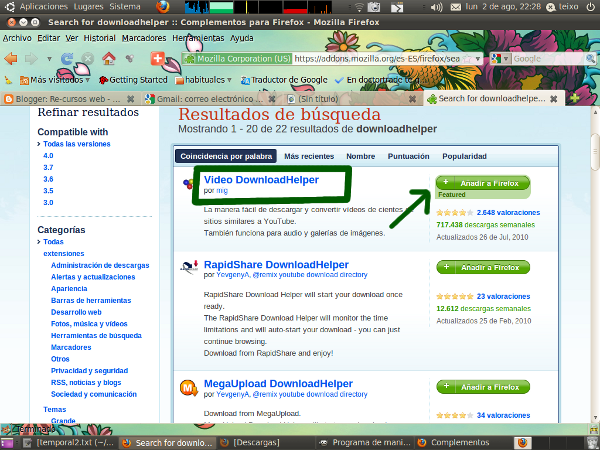Image resolution: width=600 pixels, height=450 pixels.
Task: Close the Search for downloadhelper tab
Action: pos(553,99)
